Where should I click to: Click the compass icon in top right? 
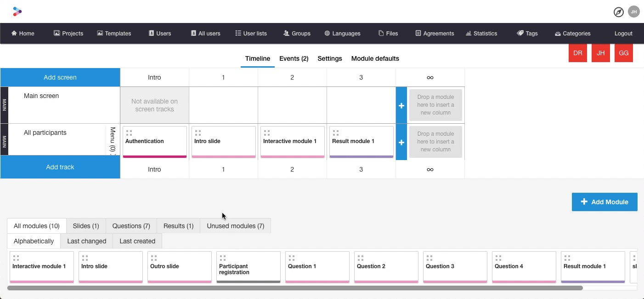[619, 12]
